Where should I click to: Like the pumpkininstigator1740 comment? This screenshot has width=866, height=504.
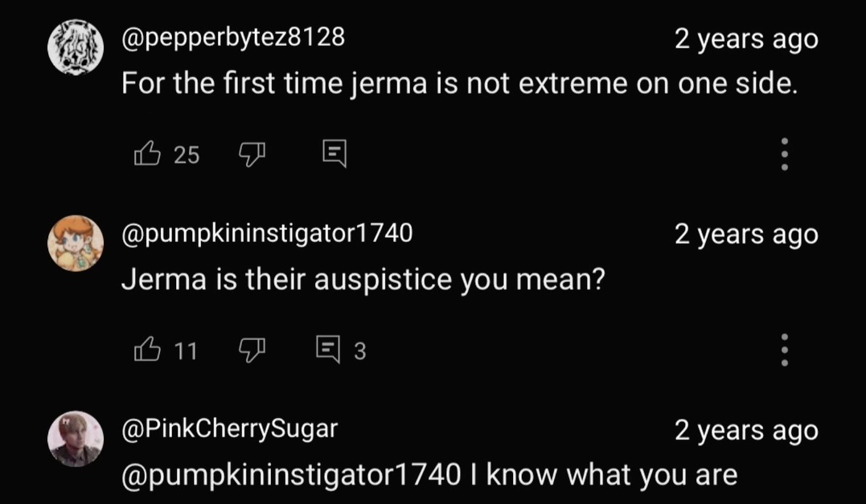tap(146, 350)
